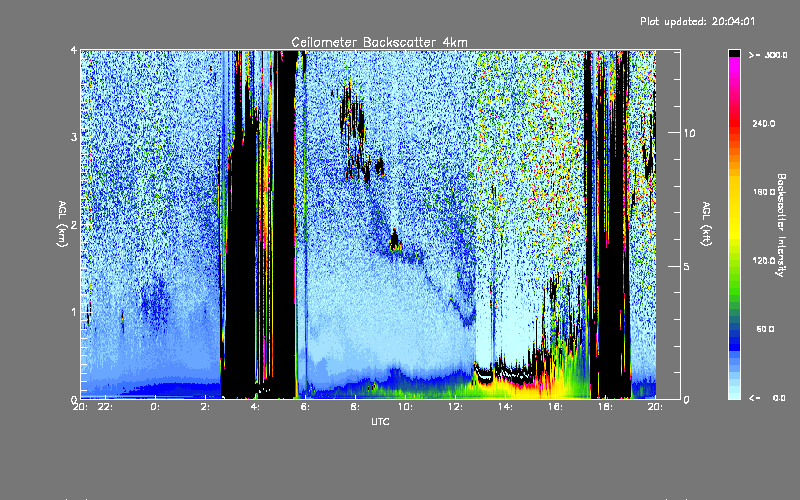Click the "16:" time tick label
This screenshot has height=500, width=800.
tap(556, 407)
